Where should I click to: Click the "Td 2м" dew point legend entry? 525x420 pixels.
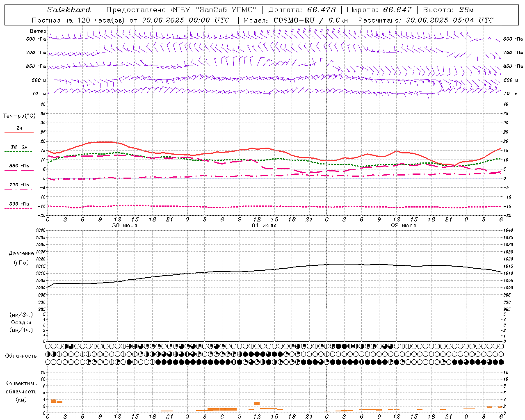pyautogui.click(x=19, y=147)
